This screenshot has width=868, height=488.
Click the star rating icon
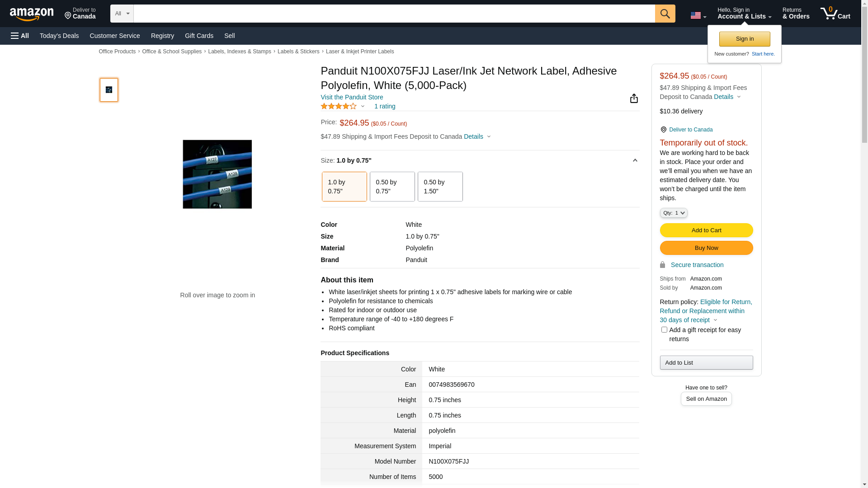pyautogui.click(x=339, y=106)
